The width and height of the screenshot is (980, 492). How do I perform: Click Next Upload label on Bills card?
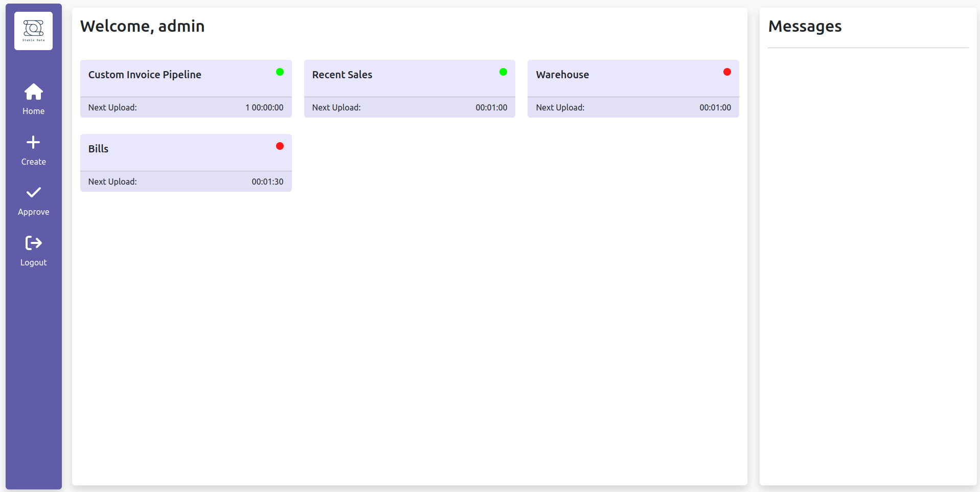[x=112, y=182]
